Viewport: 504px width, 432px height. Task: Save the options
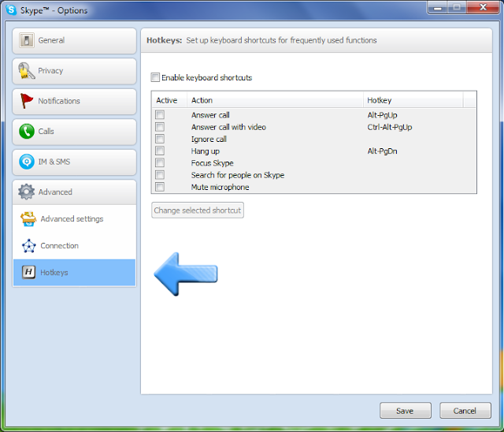(x=406, y=411)
